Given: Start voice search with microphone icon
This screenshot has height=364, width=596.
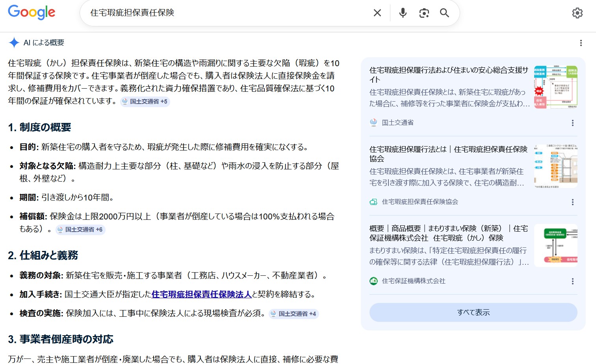Looking at the screenshot, I should [403, 13].
